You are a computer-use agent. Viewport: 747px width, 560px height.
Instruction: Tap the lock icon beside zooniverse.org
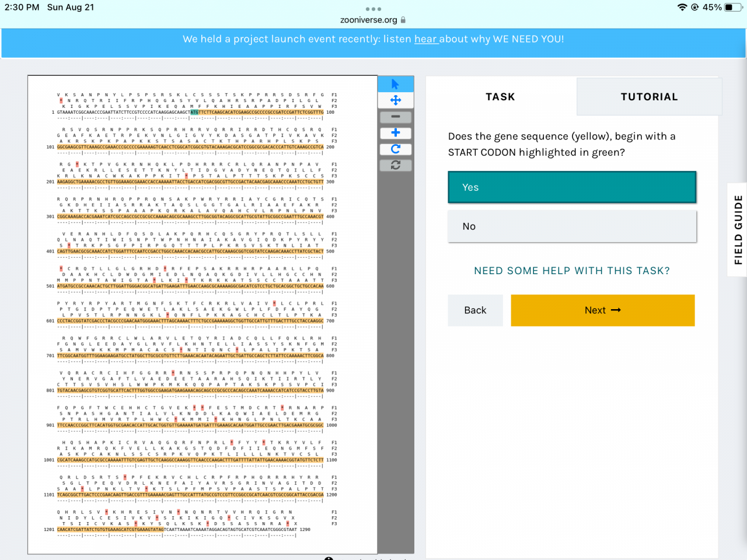click(x=403, y=20)
